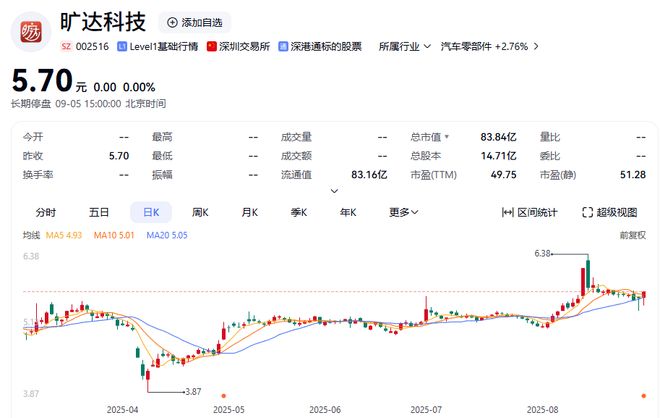Click the 6.38 high price marker
The width and height of the screenshot is (660, 418).
point(543,253)
